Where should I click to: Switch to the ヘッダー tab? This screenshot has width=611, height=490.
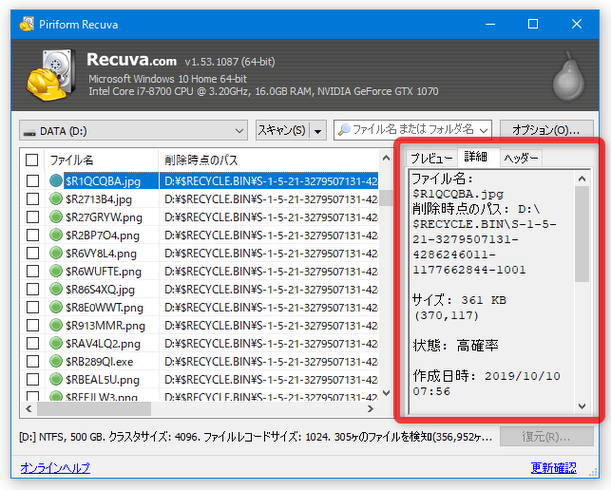click(521, 158)
